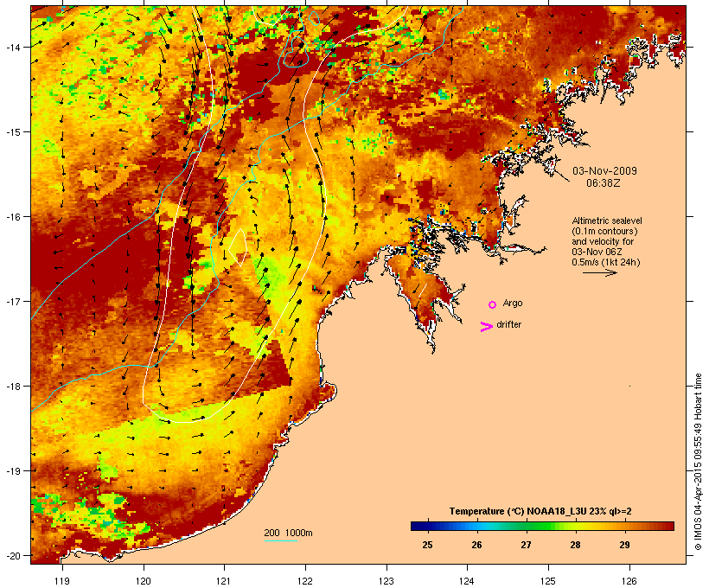The height and width of the screenshot is (588, 709).
Task: Click the longitude axis label '121'
Action: 224,581
